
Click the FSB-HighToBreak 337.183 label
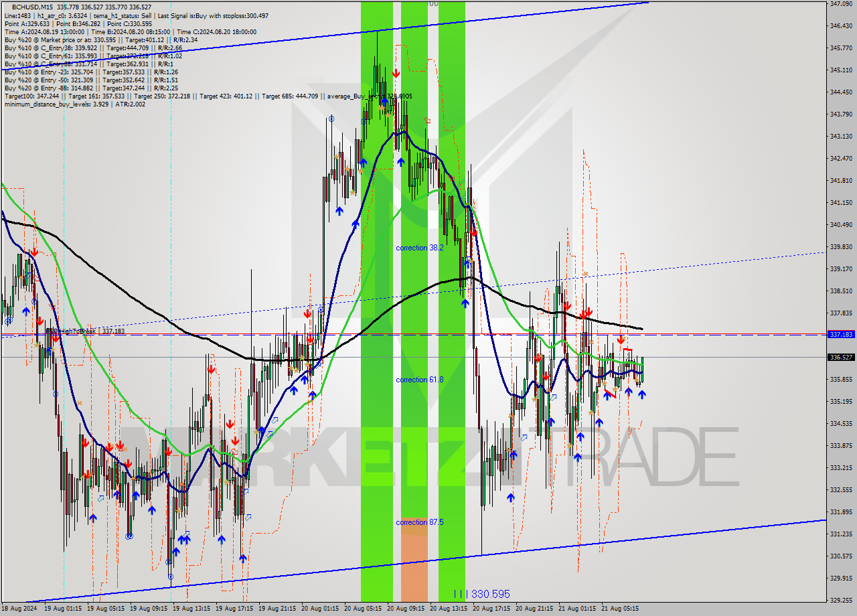[x=85, y=331]
